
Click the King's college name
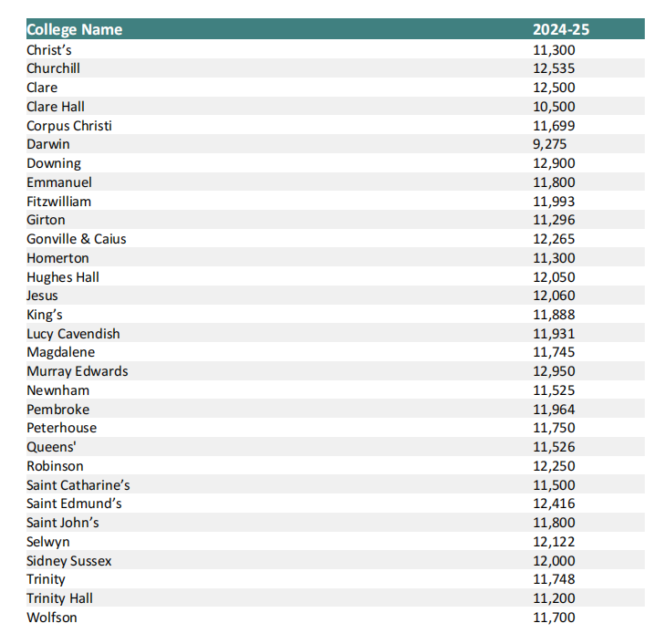[45, 315]
